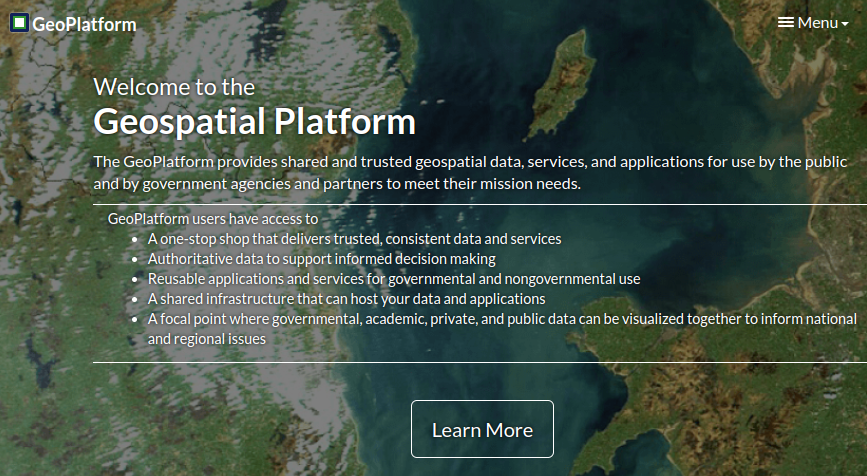Viewport: 867px width, 476px height.
Task: Select the "Authoritative data" bullet item
Action: click(x=321, y=259)
